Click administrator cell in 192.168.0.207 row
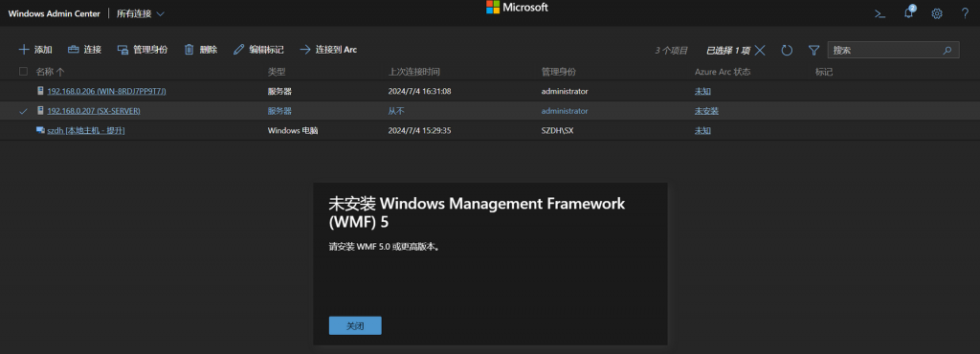Image resolution: width=980 pixels, height=354 pixels. point(565,111)
